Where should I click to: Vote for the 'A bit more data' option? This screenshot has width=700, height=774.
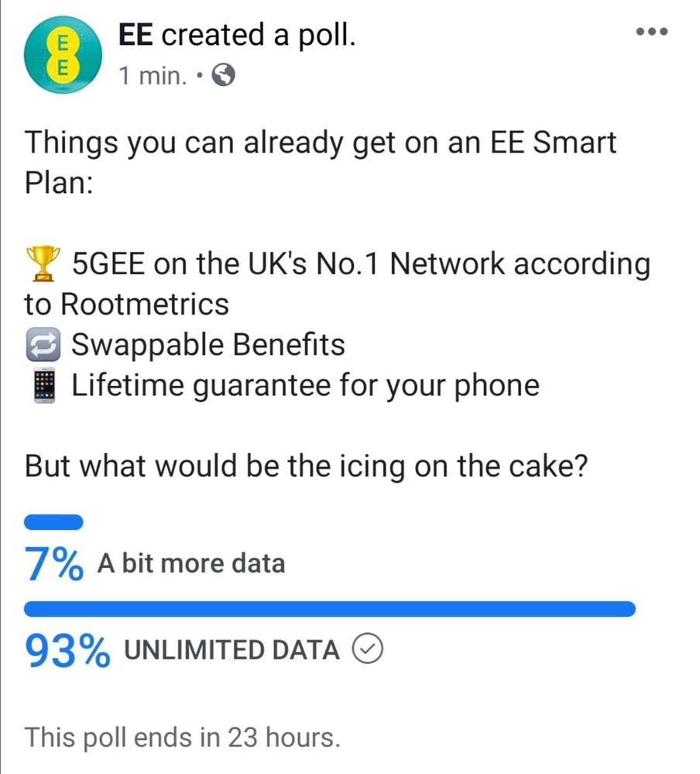[x=190, y=563]
